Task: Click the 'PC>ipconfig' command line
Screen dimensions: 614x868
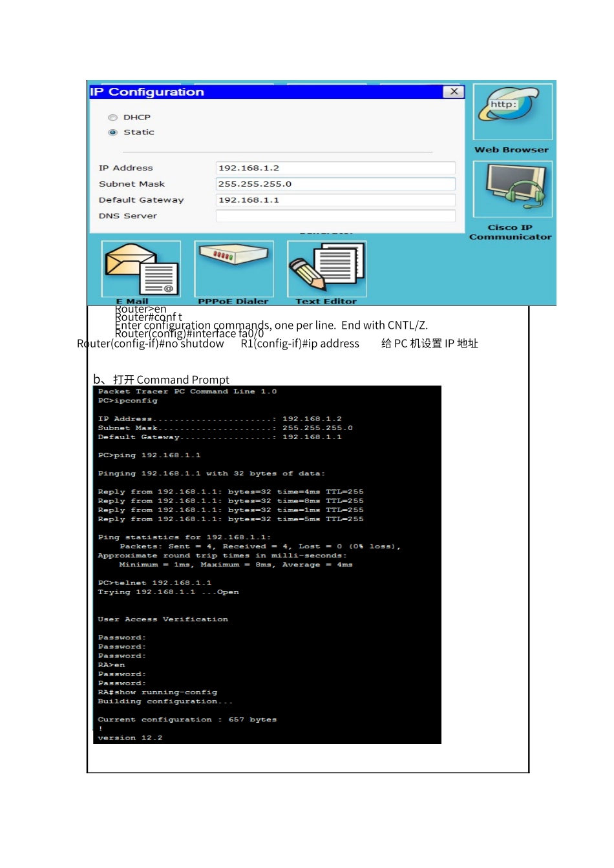Action: 128,401
